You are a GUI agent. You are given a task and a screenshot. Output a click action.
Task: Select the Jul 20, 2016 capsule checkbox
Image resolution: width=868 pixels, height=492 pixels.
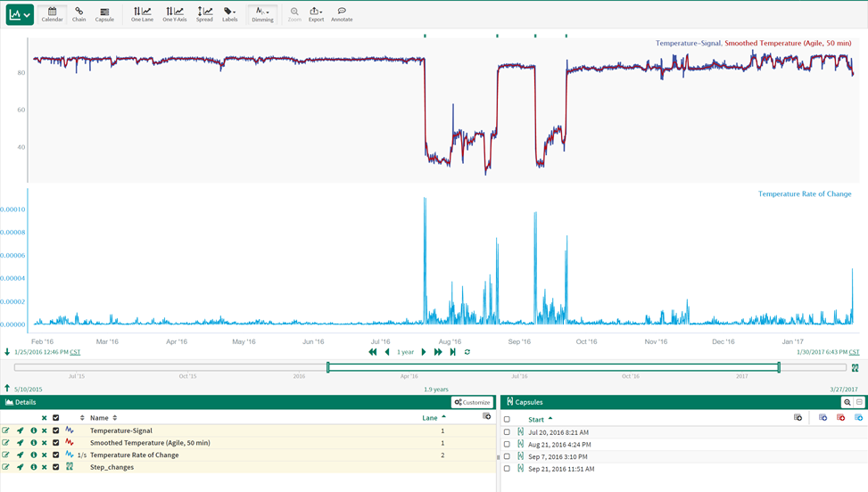click(507, 432)
